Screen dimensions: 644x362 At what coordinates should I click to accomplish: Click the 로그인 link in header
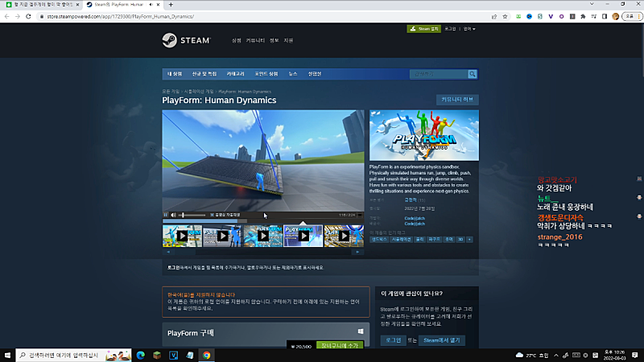coord(450,29)
